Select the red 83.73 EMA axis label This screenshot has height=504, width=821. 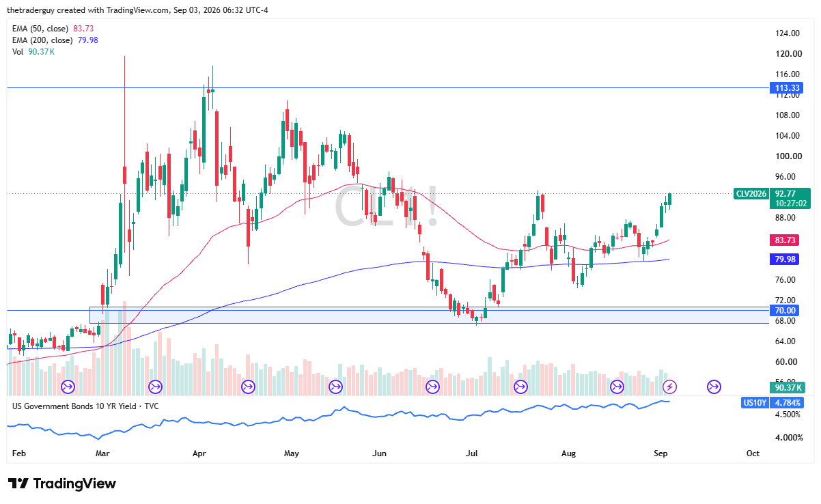coord(783,240)
